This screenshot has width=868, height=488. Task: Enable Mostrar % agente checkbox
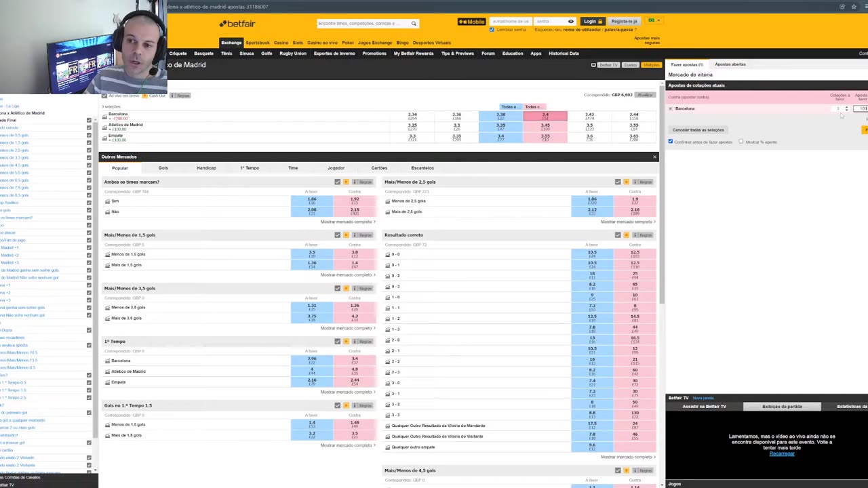tap(741, 142)
